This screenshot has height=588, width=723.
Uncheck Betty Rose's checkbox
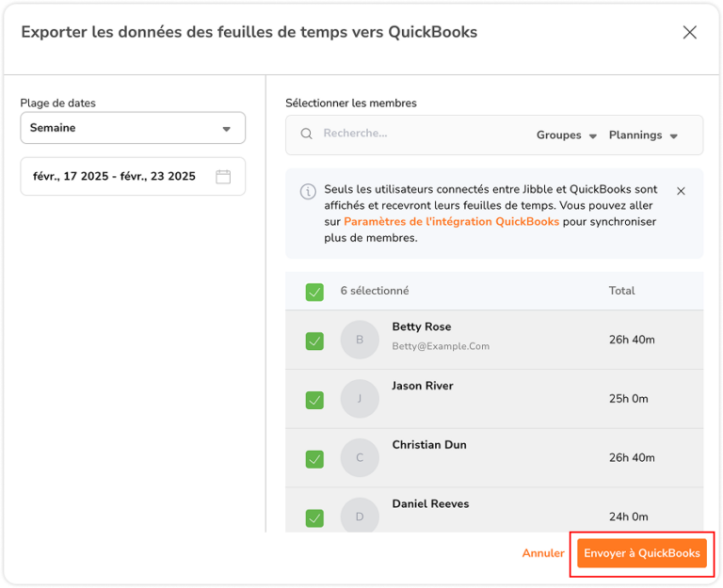[x=314, y=341]
